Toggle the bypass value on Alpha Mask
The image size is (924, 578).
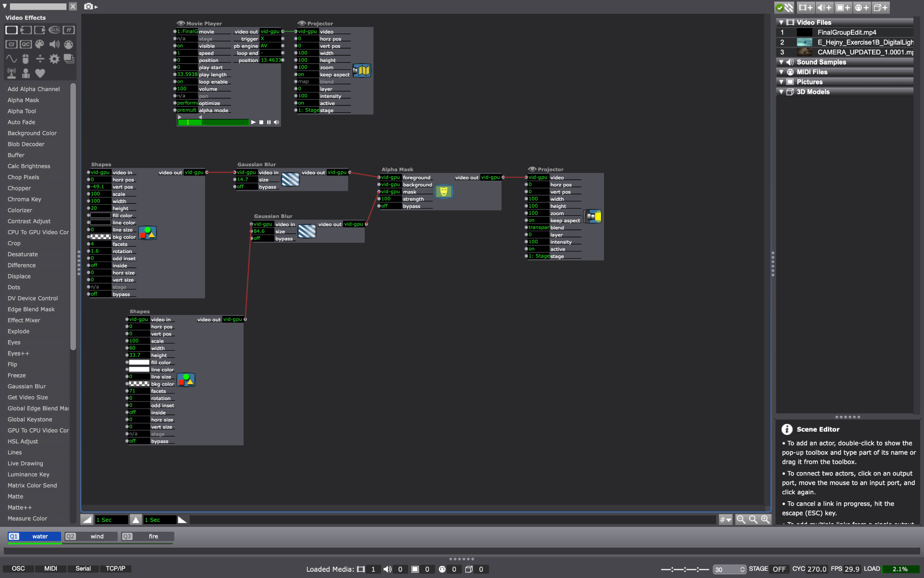[x=391, y=206]
